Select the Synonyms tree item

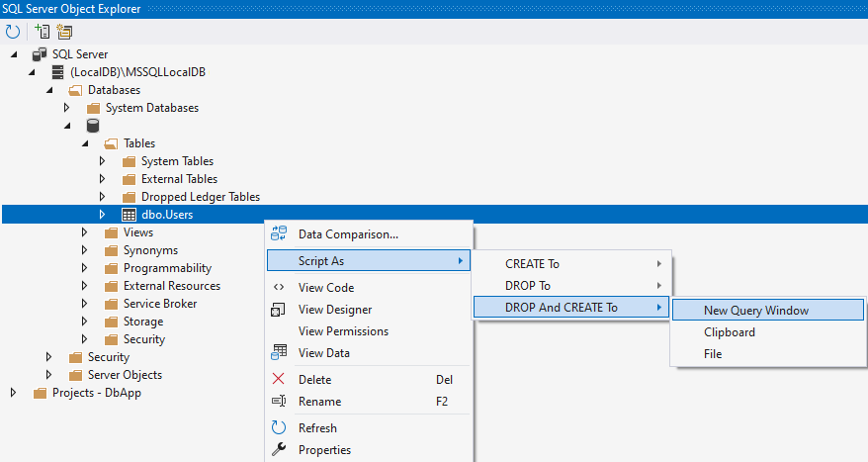(150, 250)
